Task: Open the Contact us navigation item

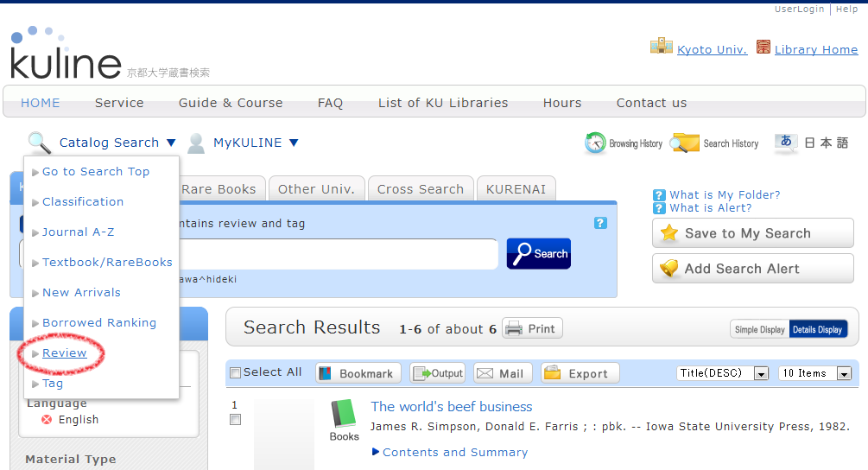Action: pyautogui.click(x=651, y=103)
